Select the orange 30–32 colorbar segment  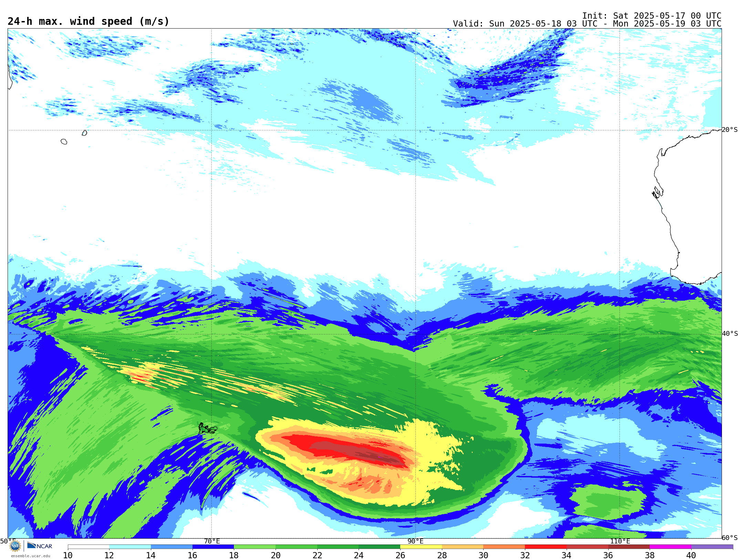click(504, 547)
